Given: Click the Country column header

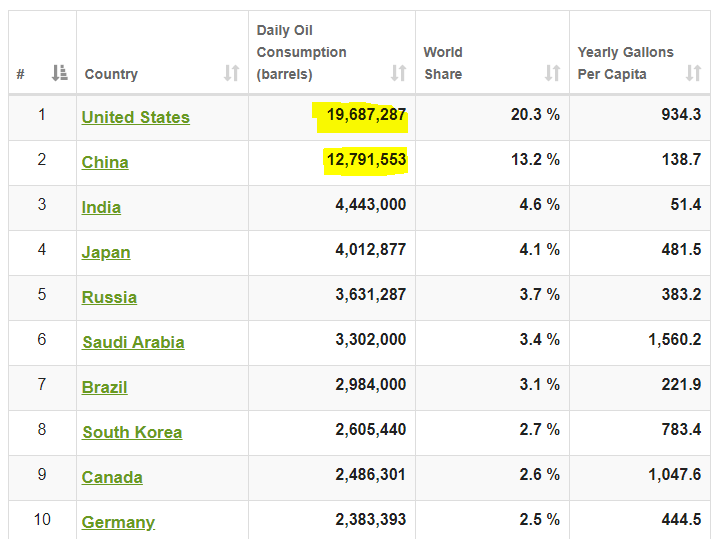Looking at the screenshot, I should (111, 74).
